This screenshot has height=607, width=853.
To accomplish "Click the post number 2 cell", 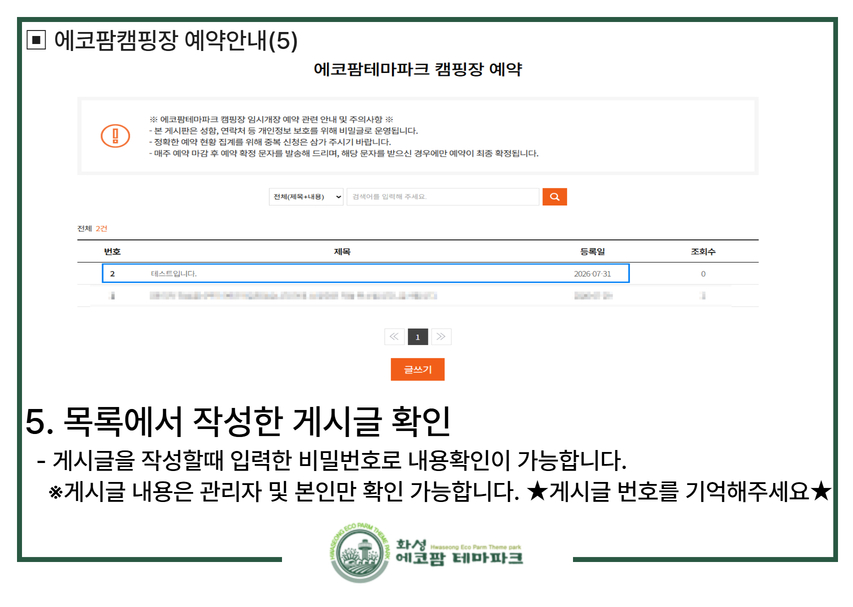I will pyautogui.click(x=112, y=274).
